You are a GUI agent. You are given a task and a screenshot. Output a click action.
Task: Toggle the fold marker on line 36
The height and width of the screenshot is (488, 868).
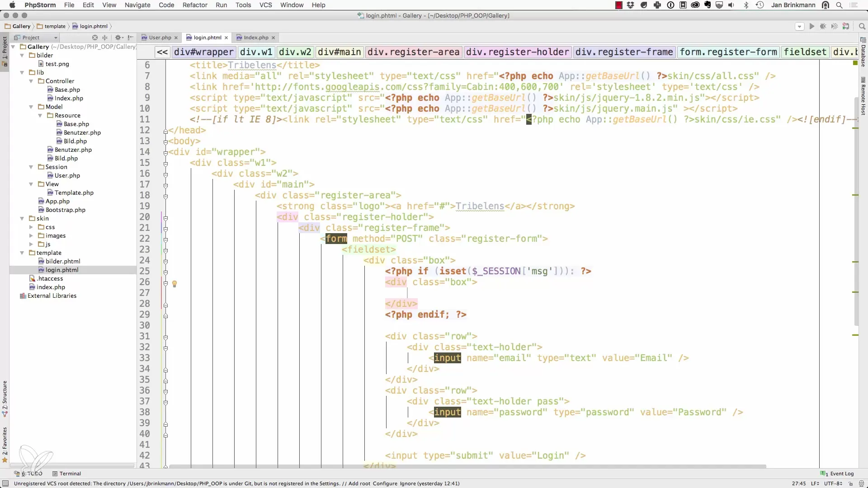tap(165, 391)
